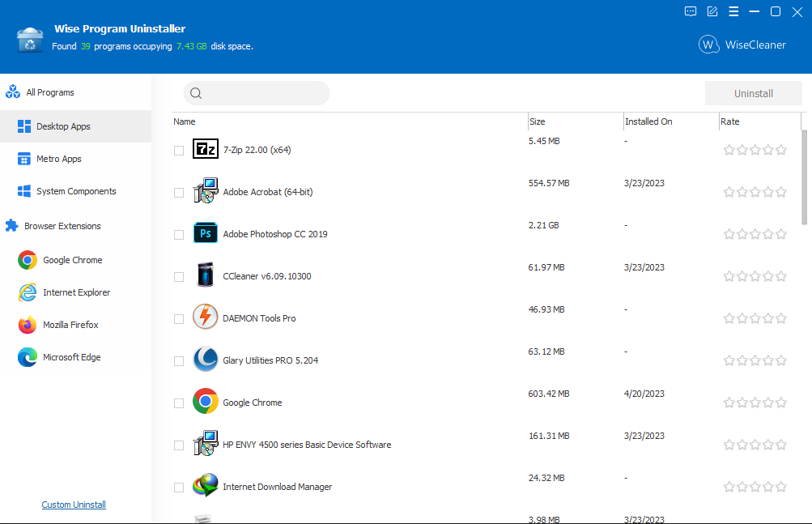The height and width of the screenshot is (524, 812).
Task: Check the Adobe Acrobat (64-bit) checkbox
Action: (x=179, y=192)
